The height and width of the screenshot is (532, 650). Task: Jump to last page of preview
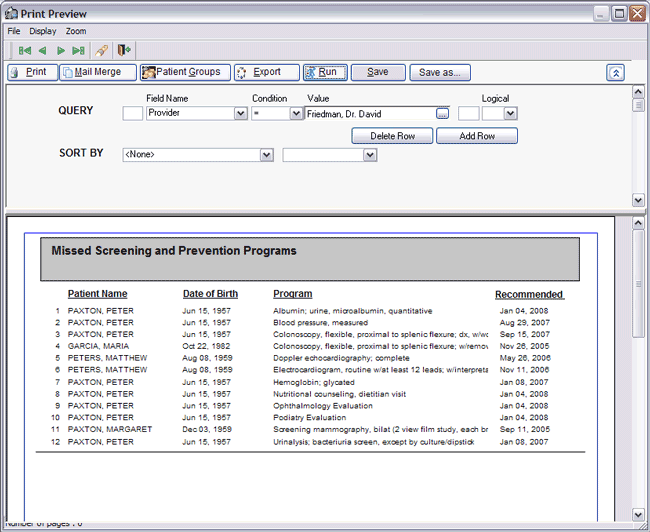pos(79,50)
